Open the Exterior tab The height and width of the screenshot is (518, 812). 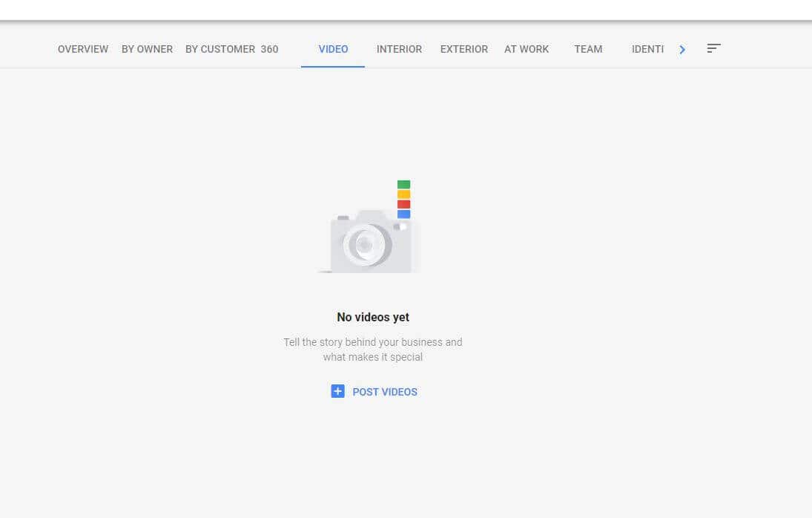(464, 49)
